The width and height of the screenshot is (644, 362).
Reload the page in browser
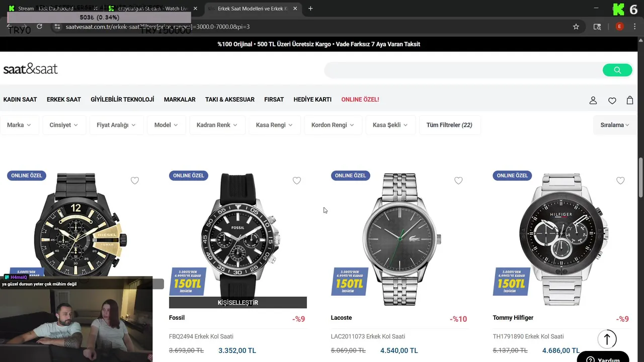pos(40,27)
